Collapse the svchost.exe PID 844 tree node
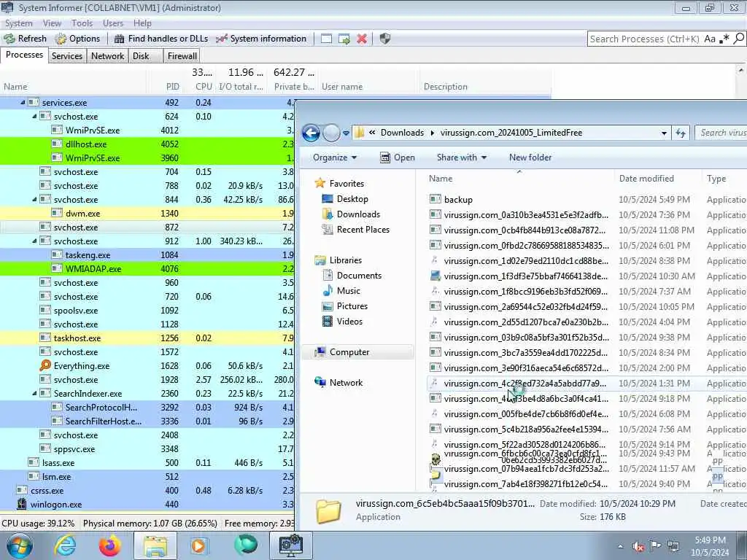 (34, 200)
